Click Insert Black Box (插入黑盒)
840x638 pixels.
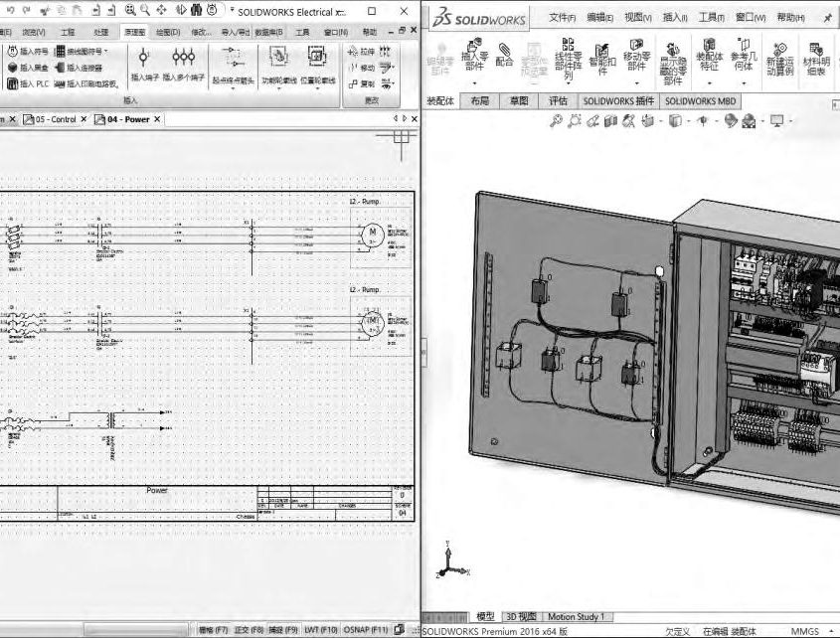pyautogui.click(x=28, y=68)
